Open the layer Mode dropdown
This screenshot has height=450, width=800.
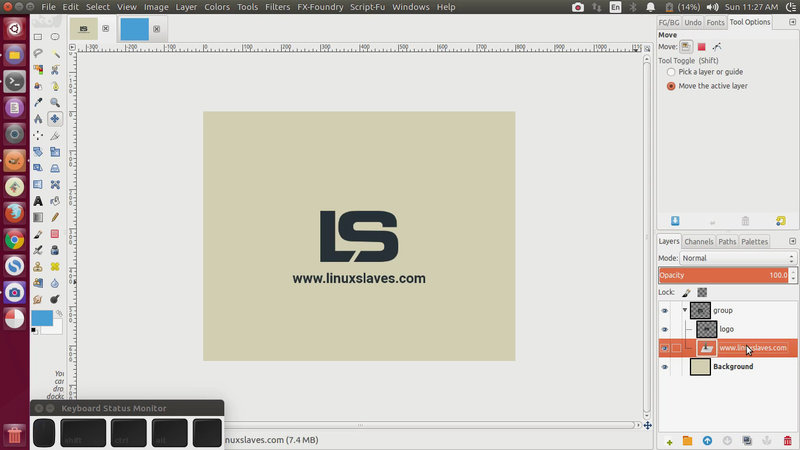pyautogui.click(x=738, y=258)
